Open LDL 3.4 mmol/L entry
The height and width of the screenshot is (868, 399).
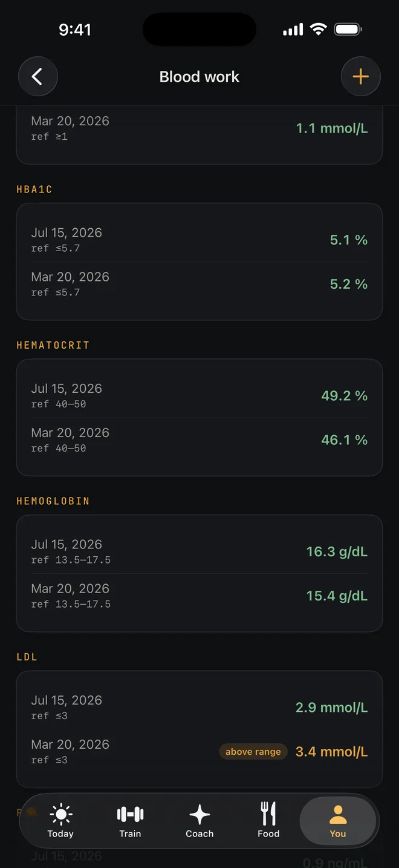(199, 751)
